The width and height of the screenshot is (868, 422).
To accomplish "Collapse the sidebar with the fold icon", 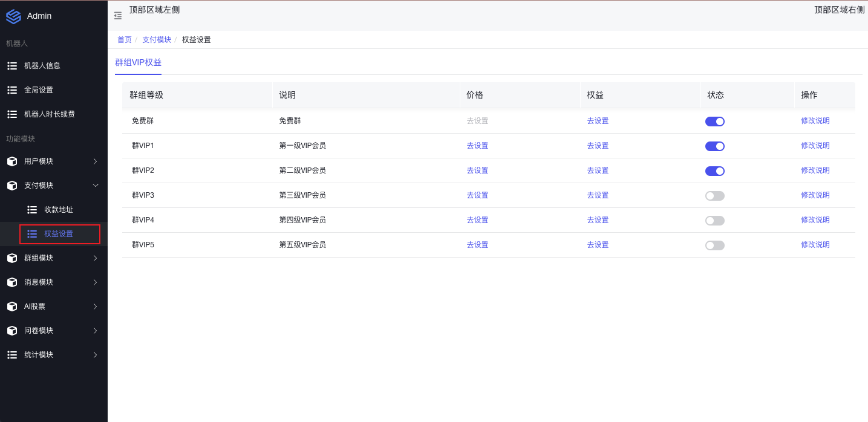I will click(x=118, y=16).
